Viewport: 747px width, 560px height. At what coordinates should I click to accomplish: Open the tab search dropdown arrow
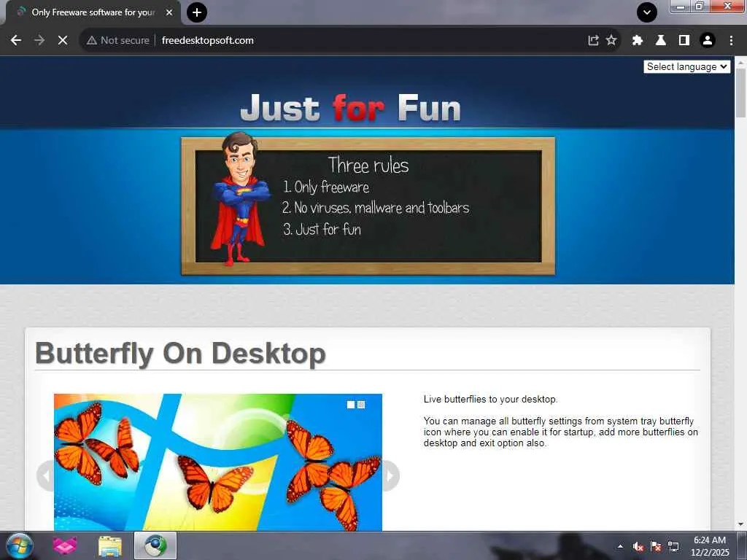pyautogui.click(x=647, y=12)
